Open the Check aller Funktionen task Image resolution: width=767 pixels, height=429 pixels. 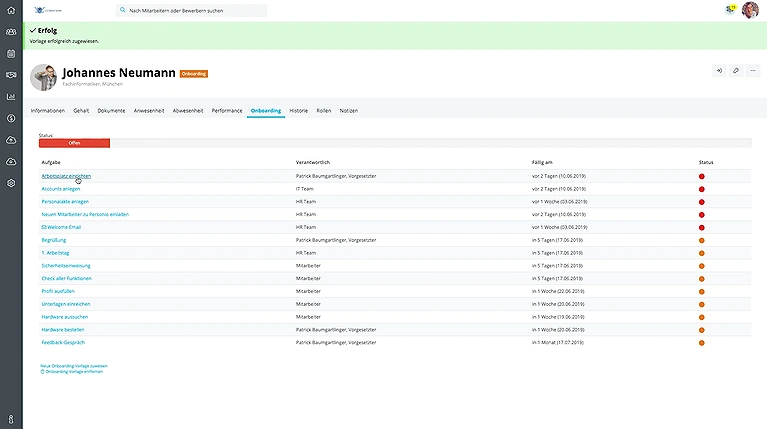(x=67, y=278)
